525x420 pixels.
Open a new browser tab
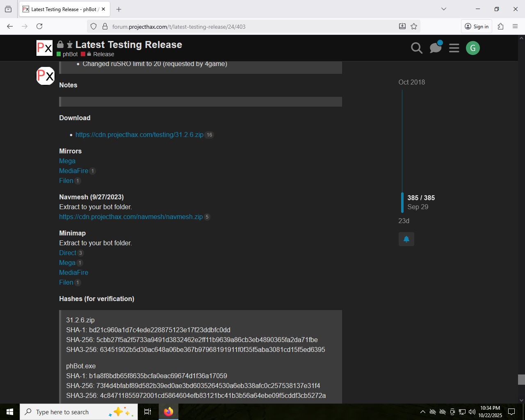(x=119, y=9)
